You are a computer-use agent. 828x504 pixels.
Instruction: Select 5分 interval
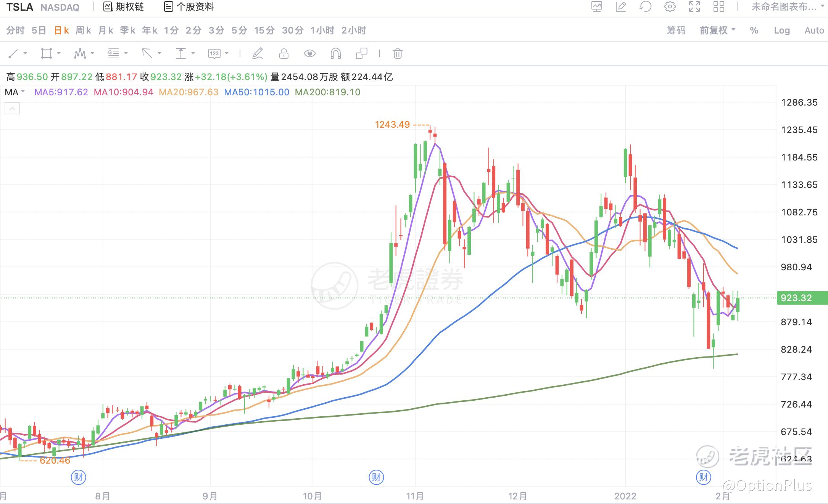[x=239, y=30]
